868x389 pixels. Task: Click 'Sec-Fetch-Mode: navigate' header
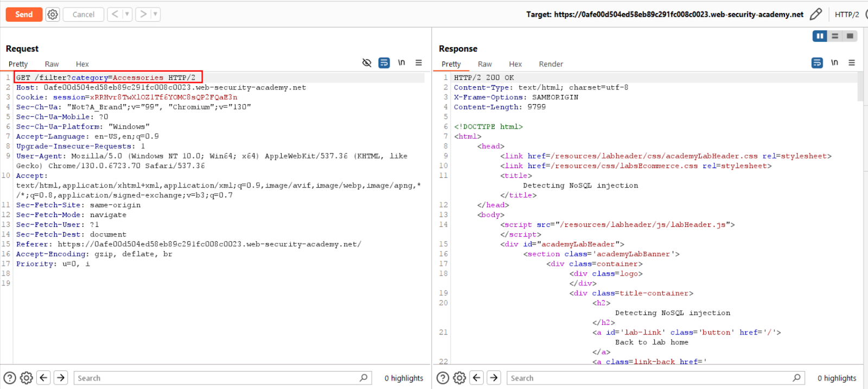click(71, 215)
